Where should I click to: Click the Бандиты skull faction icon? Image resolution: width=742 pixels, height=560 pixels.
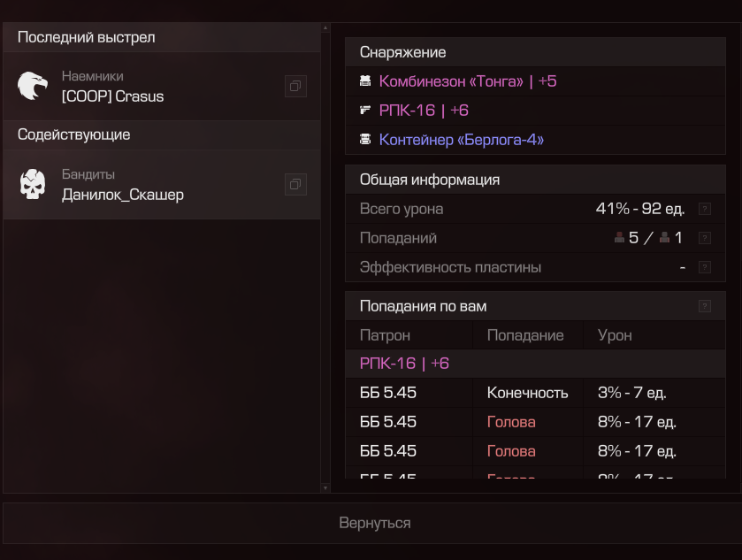33,184
